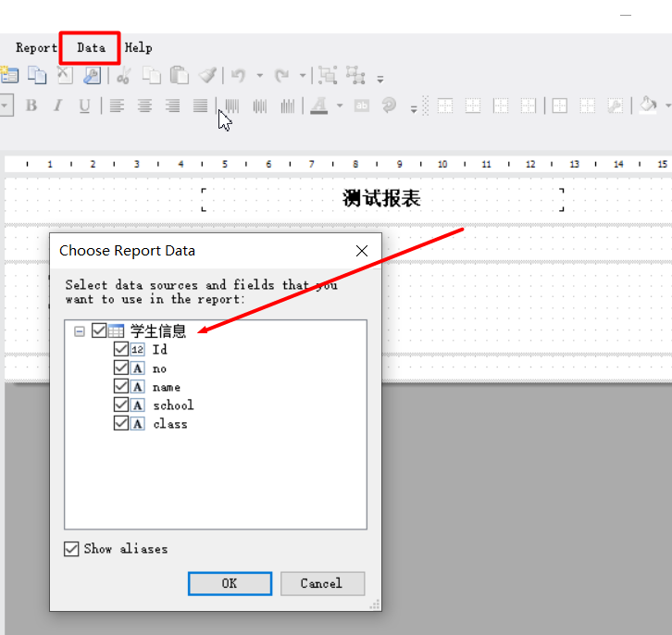Image resolution: width=672 pixels, height=635 pixels.
Task: Collapse the 学生信息 tree node
Action: point(80,331)
